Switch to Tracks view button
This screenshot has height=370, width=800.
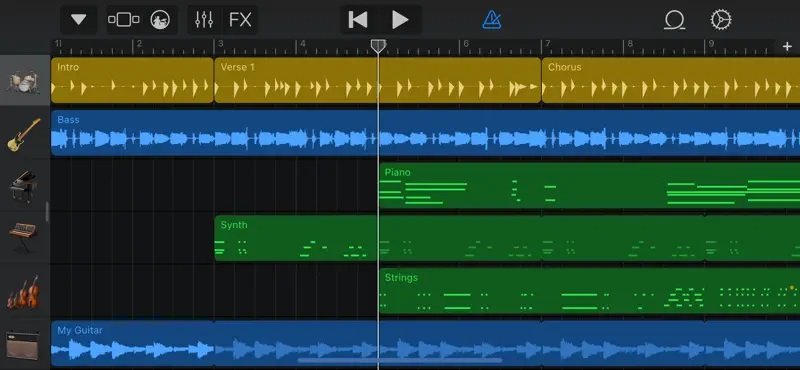(x=123, y=20)
